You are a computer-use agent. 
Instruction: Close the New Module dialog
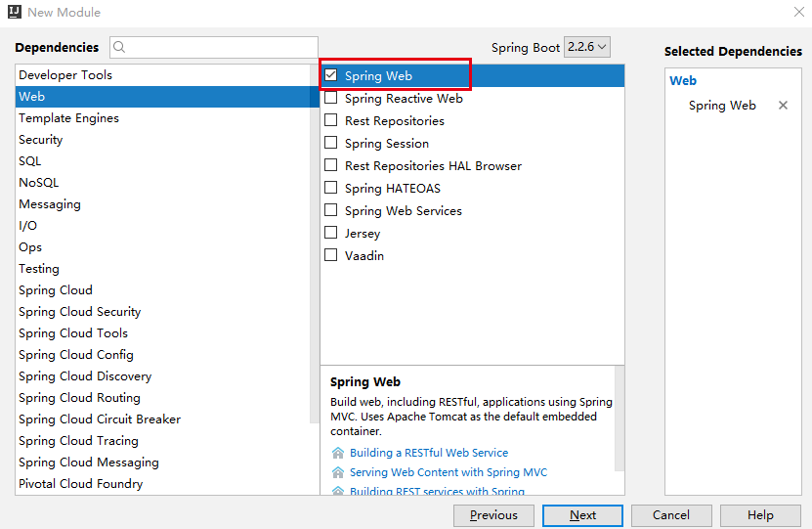click(799, 12)
